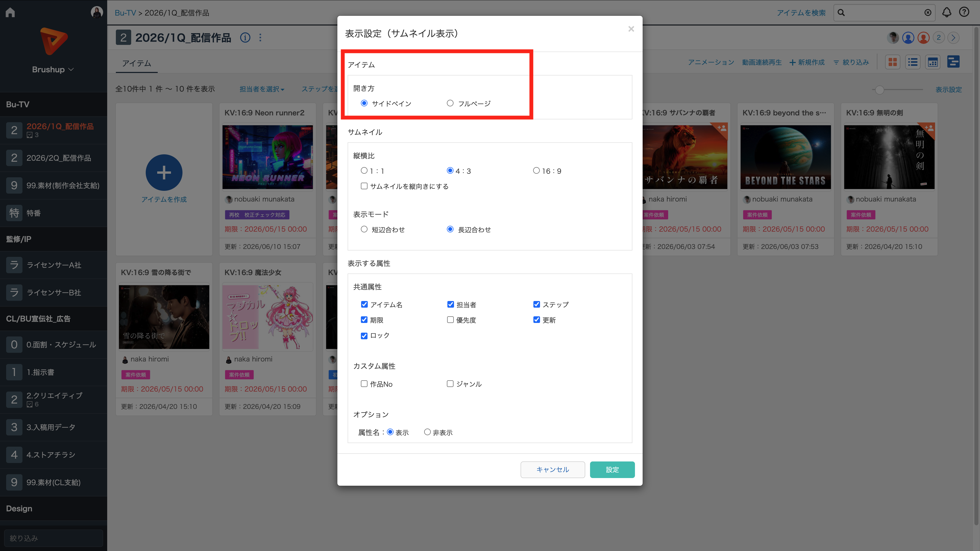Click 新規作成 link

click(x=807, y=62)
